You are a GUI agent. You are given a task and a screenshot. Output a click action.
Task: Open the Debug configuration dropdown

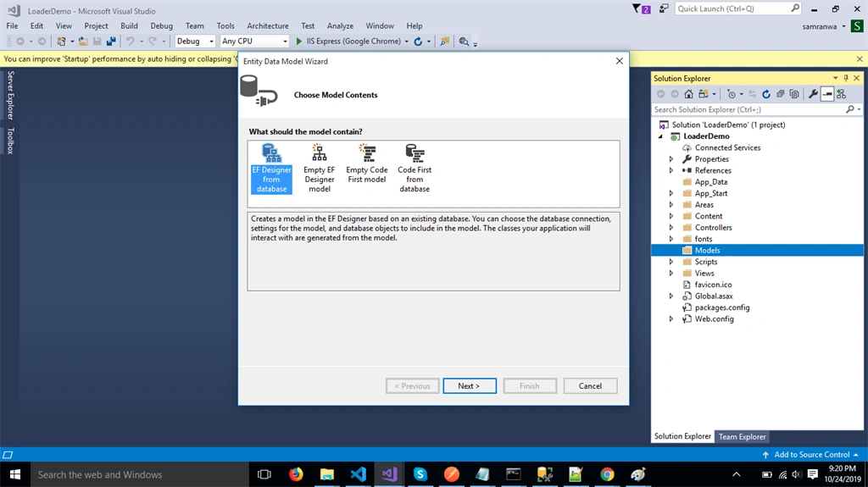pos(195,41)
